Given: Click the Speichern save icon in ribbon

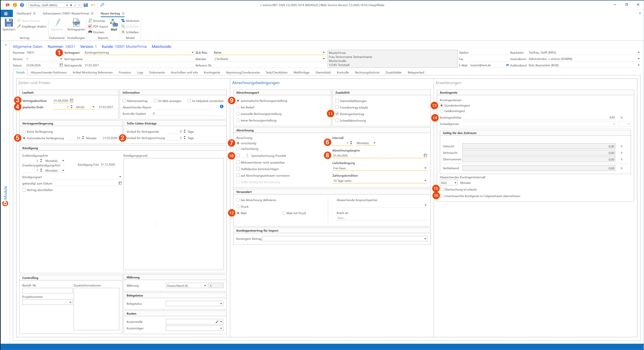Looking at the screenshot, I should pos(9,23).
